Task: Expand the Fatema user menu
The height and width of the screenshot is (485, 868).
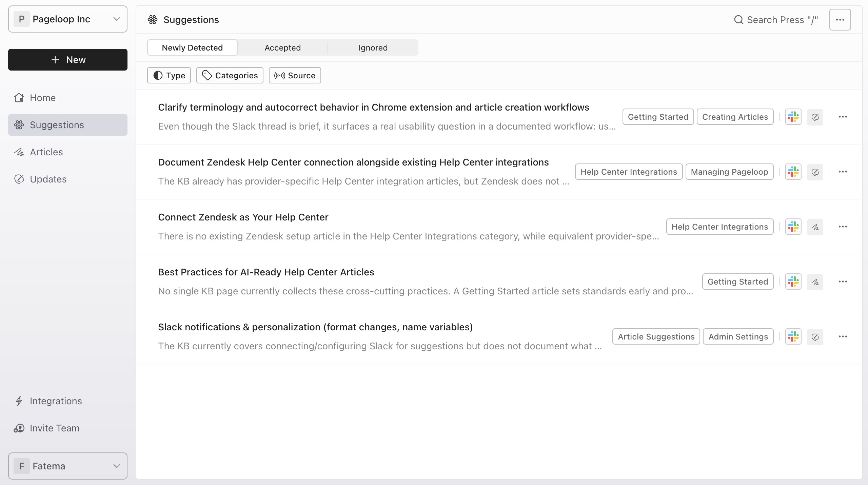Action: click(68, 466)
